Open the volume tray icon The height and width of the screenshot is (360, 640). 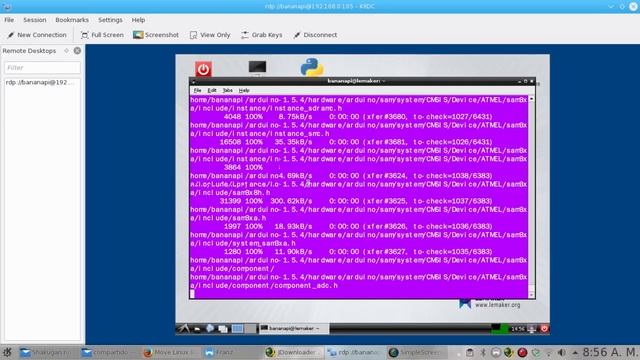click(562, 353)
